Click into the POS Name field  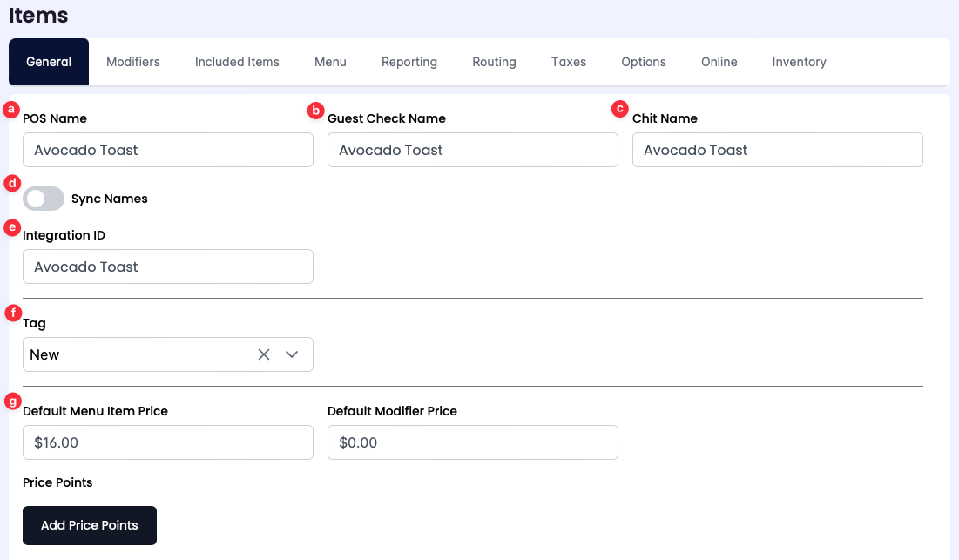coord(168,150)
